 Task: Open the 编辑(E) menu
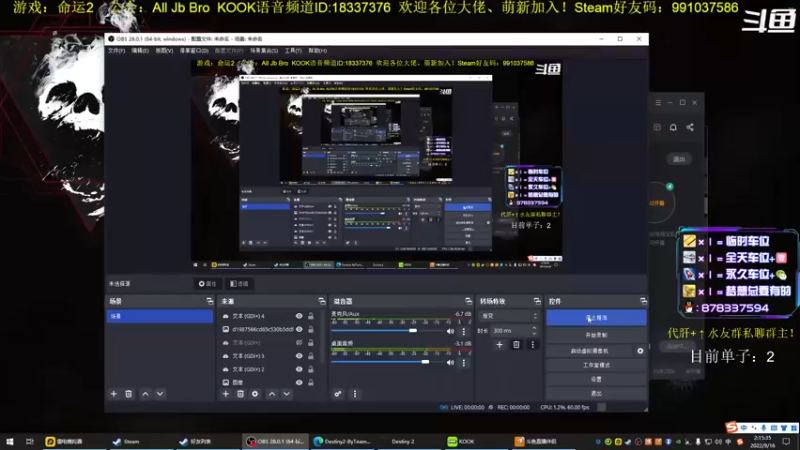tap(140, 51)
